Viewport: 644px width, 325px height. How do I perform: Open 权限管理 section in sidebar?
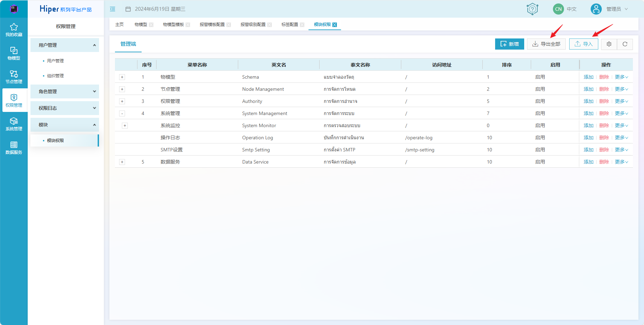click(14, 100)
